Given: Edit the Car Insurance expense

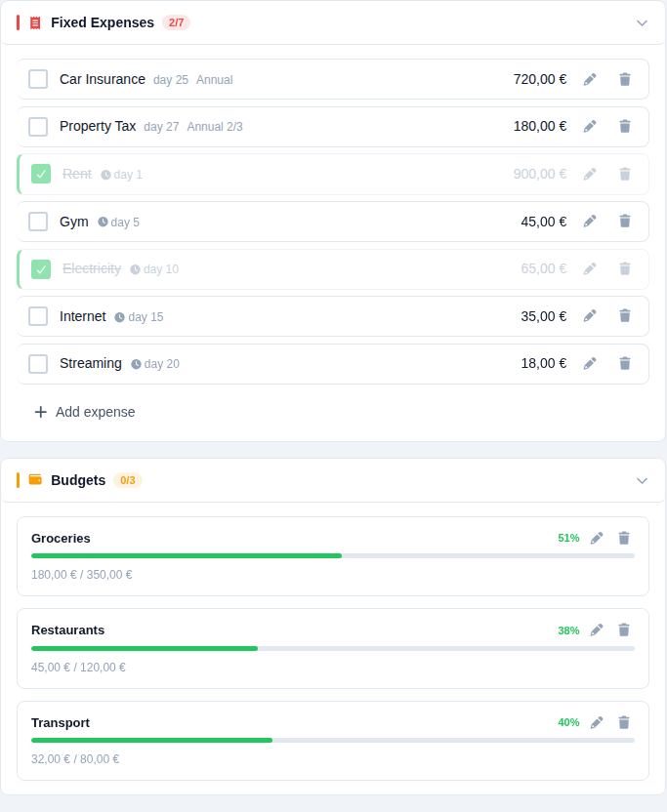Looking at the screenshot, I should [x=590, y=79].
